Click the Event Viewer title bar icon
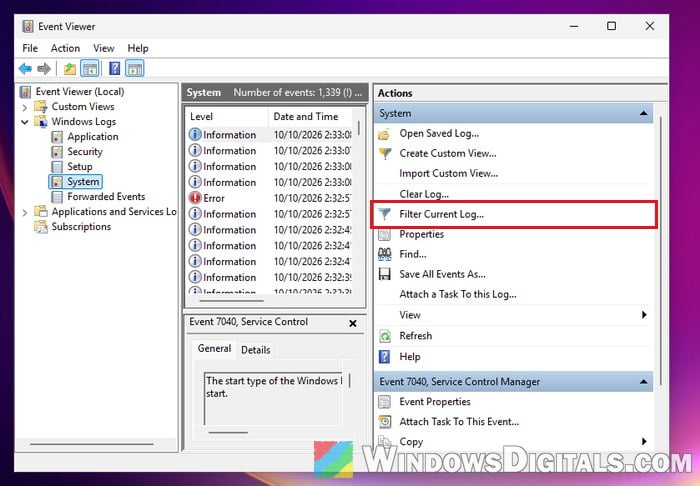700x486 pixels. (28, 26)
